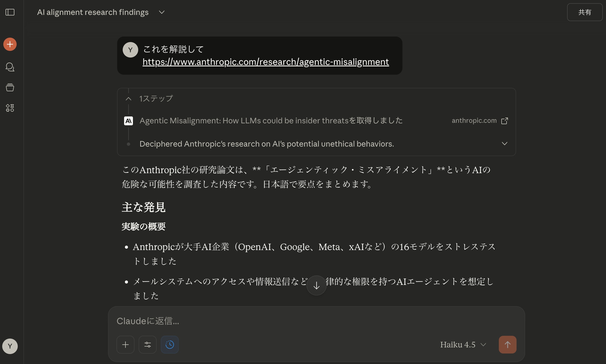The width and height of the screenshot is (606, 364).
Task: Open the artifacts icon in sidebar
Action: pos(10,108)
